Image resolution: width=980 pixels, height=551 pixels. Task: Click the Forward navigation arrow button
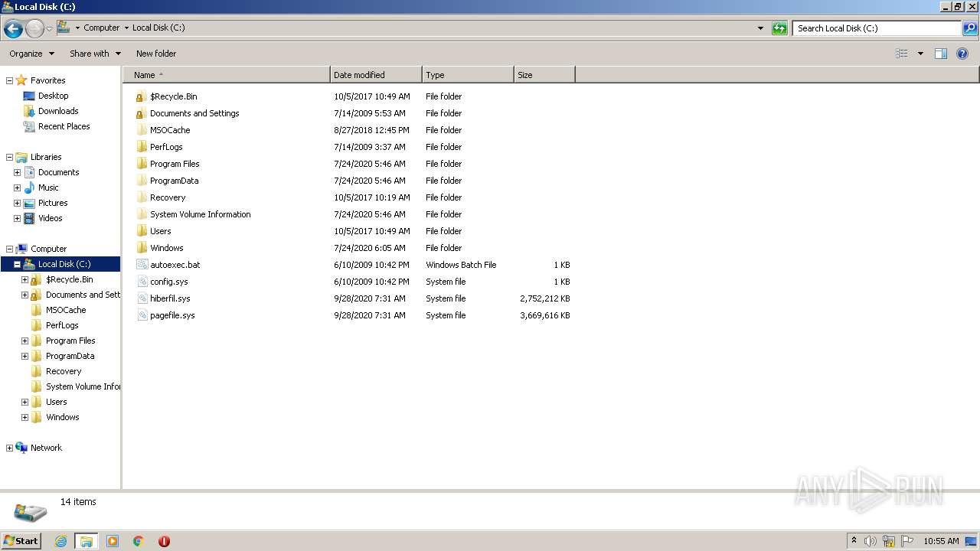34,29
